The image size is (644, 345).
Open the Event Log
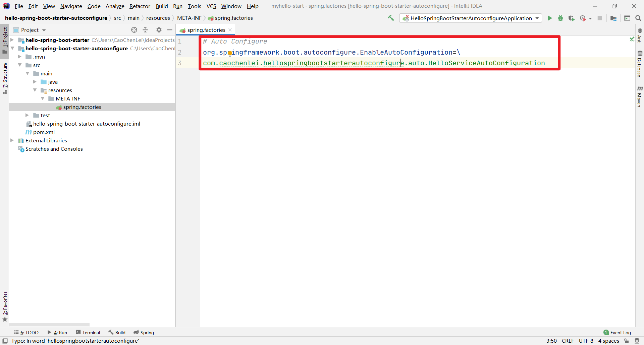(617, 332)
